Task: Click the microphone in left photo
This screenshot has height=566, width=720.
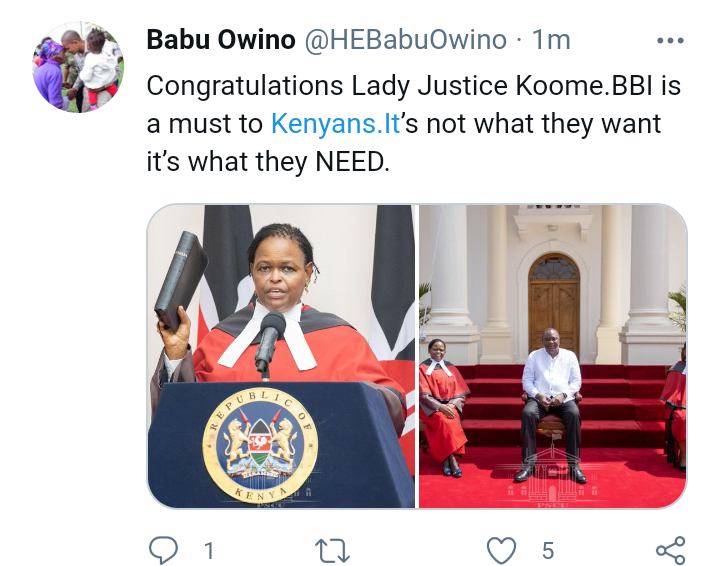Action: pos(270,340)
